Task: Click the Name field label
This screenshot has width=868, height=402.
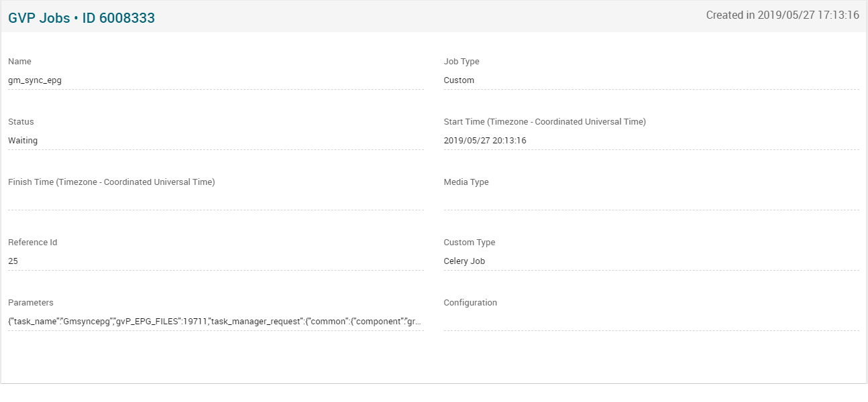Action: coord(19,62)
